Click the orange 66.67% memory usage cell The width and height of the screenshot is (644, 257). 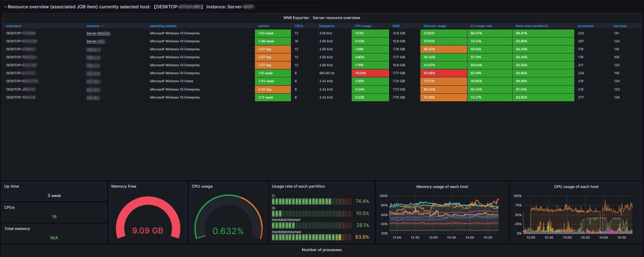coord(444,49)
